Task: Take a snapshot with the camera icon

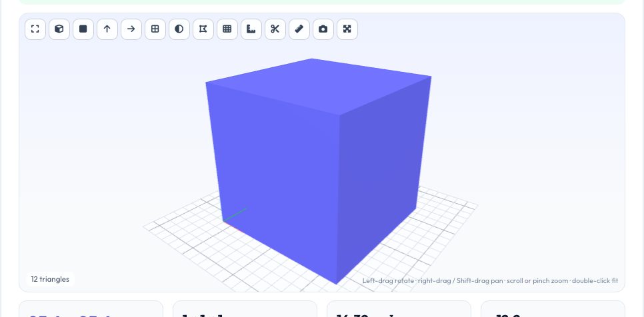Action: pos(323,29)
